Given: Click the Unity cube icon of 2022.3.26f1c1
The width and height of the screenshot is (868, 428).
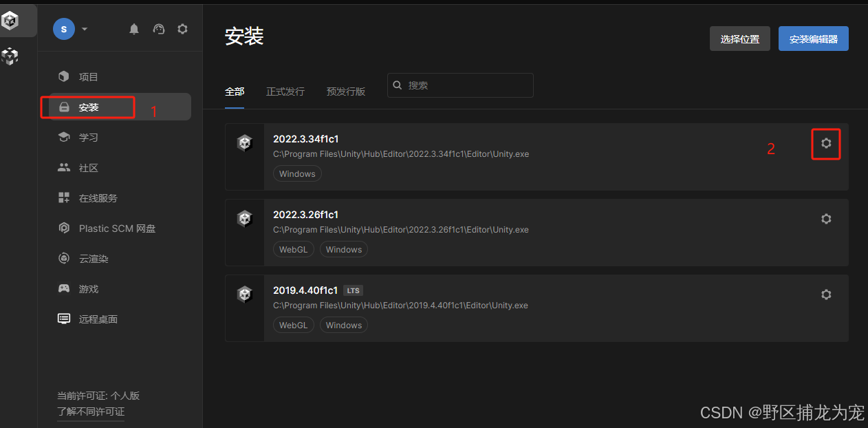Looking at the screenshot, I should pos(245,219).
